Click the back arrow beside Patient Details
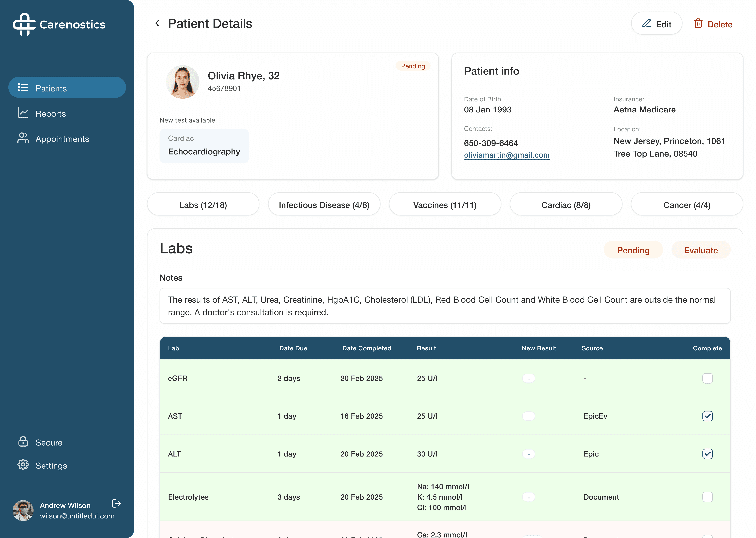 (x=157, y=23)
